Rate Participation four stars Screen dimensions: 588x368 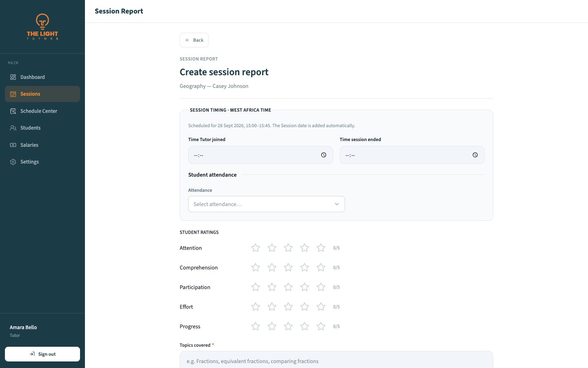(305, 287)
